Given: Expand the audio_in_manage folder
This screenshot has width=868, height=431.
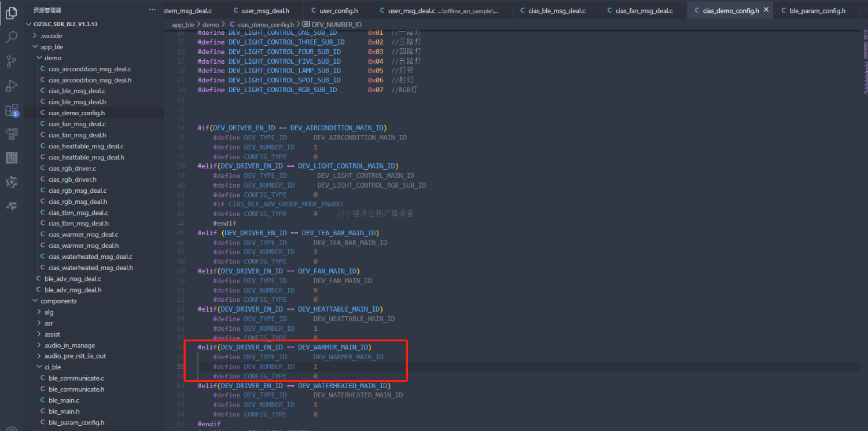Looking at the screenshot, I should pos(69,345).
